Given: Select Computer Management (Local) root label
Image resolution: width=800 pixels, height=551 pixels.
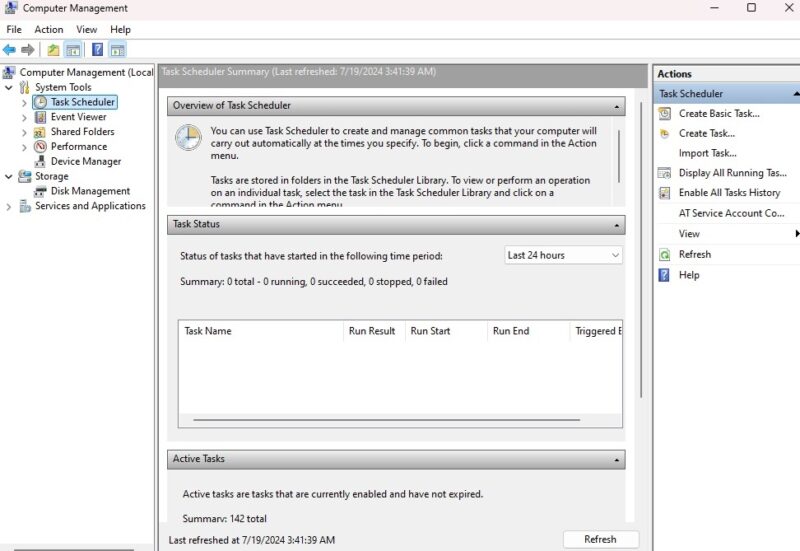Looking at the screenshot, I should [x=86, y=72].
